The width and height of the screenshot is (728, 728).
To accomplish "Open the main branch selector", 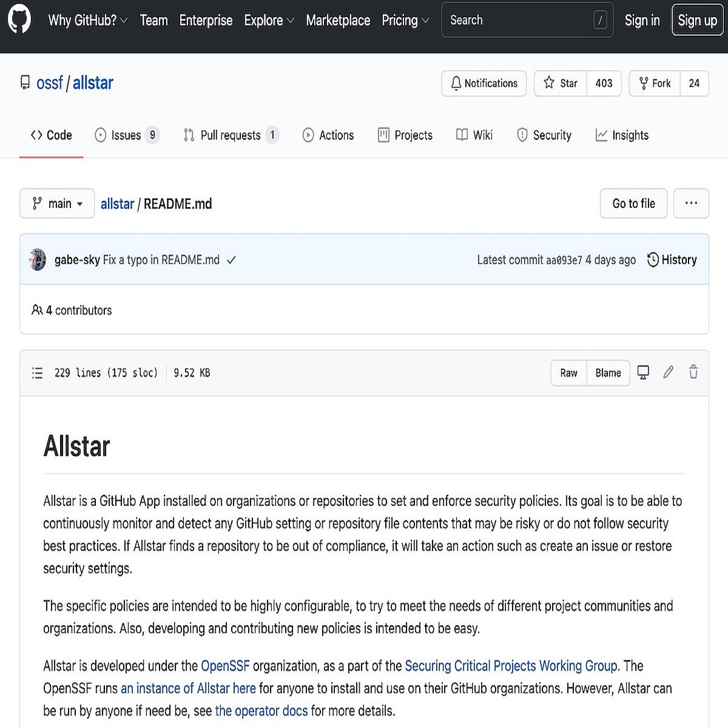I will (x=57, y=203).
